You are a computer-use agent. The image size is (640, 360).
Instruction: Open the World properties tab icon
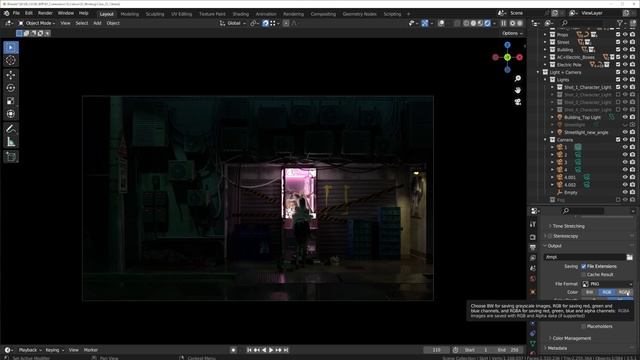coord(533,279)
